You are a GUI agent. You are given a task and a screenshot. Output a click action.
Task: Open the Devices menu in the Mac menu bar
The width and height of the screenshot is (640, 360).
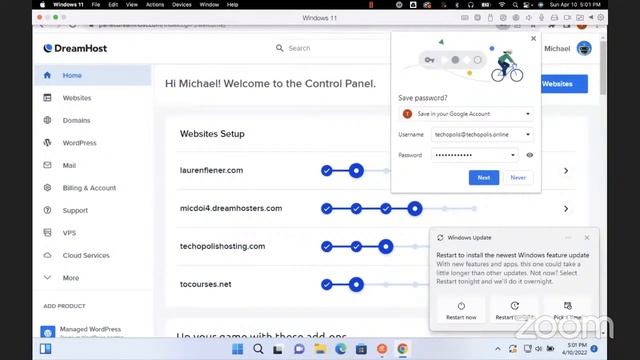pos(182,4)
